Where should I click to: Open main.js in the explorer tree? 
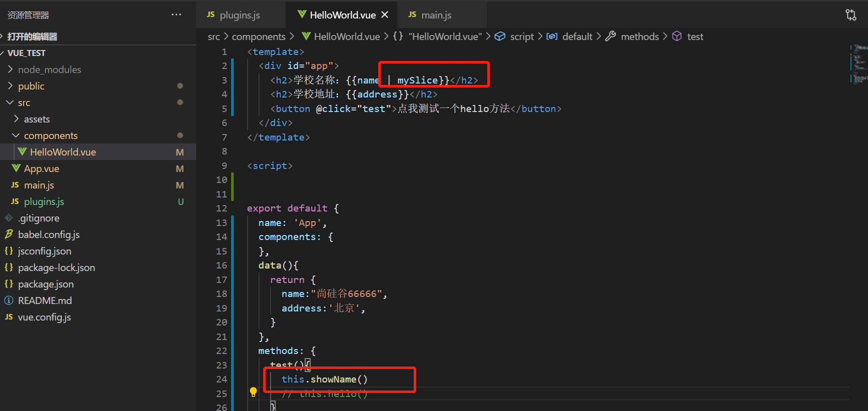[98, 185]
